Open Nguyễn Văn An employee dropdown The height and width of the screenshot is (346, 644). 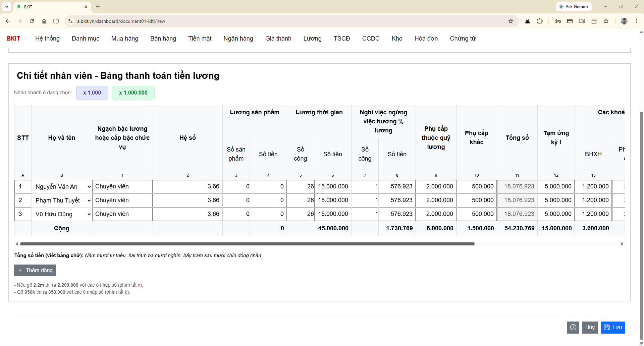pyautogui.click(x=62, y=187)
